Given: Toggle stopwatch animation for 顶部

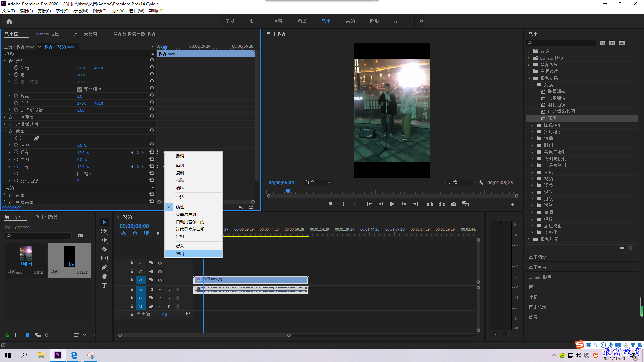Looking at the screenshot, I should [16, 152].
